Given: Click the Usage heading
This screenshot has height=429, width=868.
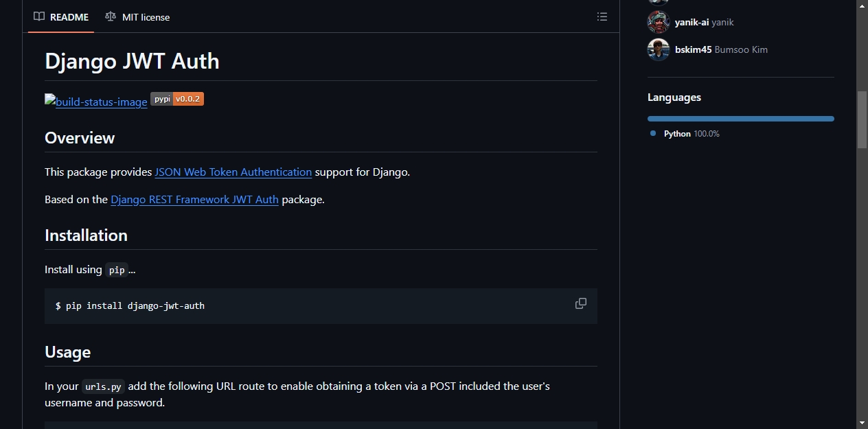Looking at the screenshot, I should pyautogui.click(x=67, y=352).
